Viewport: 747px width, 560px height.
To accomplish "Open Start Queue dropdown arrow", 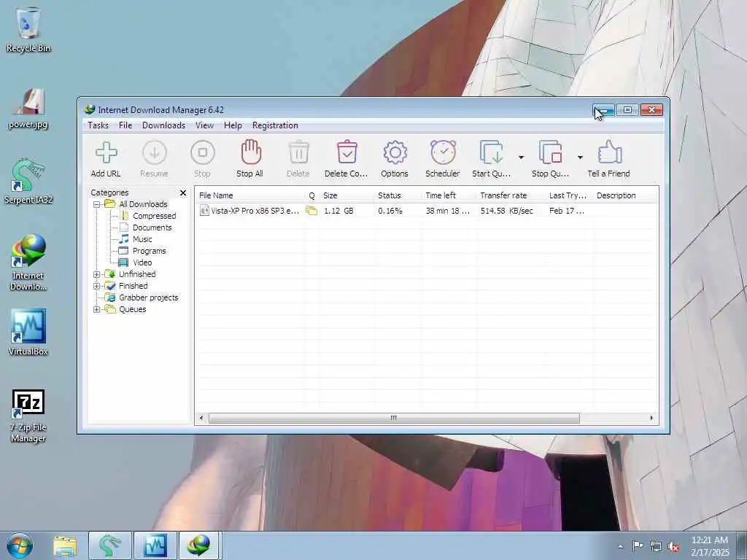I will pos(521,157).
